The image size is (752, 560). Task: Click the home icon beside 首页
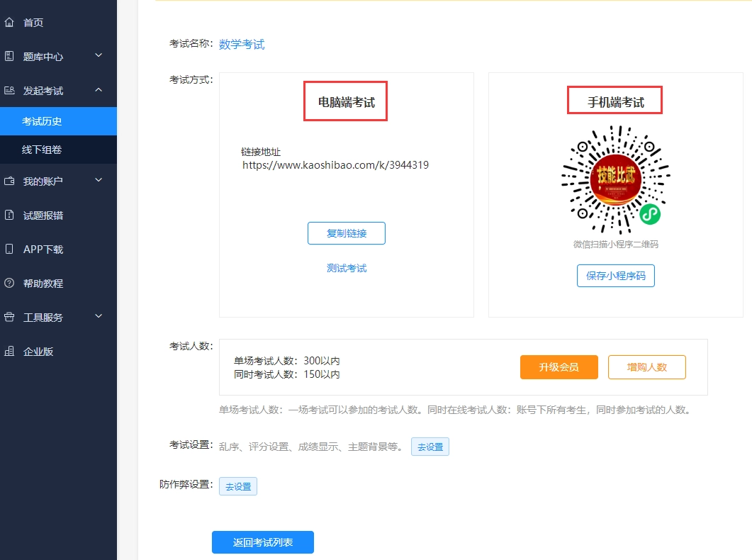click(9, 23)
